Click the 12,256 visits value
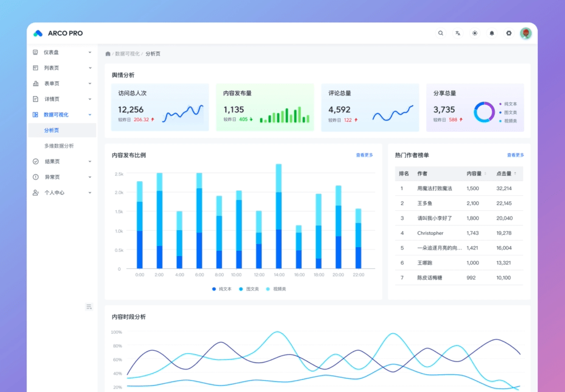Image resolution: width=565 pixels, height=392 pixels. pyautogui.click(x=131, y=109)
